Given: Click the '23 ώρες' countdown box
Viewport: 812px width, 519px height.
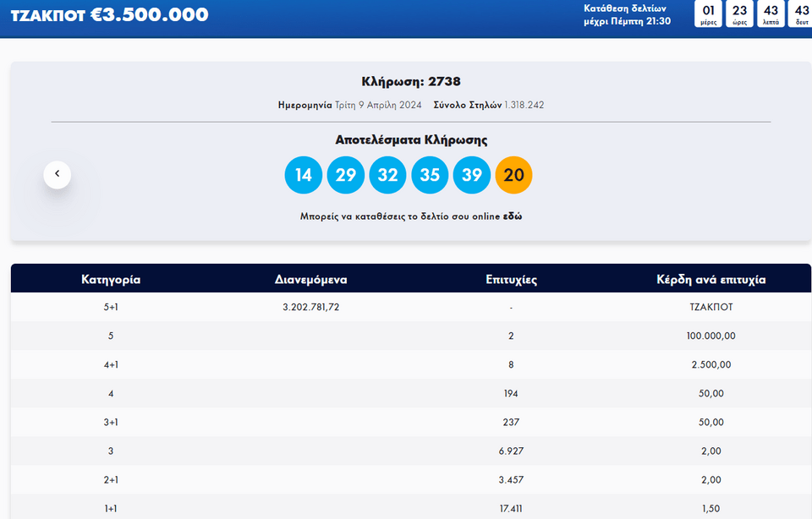Looking at the screenshot, I should tap(740, 14).
